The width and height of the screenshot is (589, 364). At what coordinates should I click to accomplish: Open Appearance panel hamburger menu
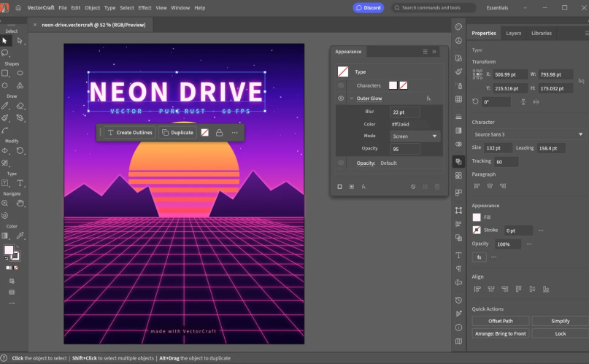pyautogui.click(x=426, y=52)
